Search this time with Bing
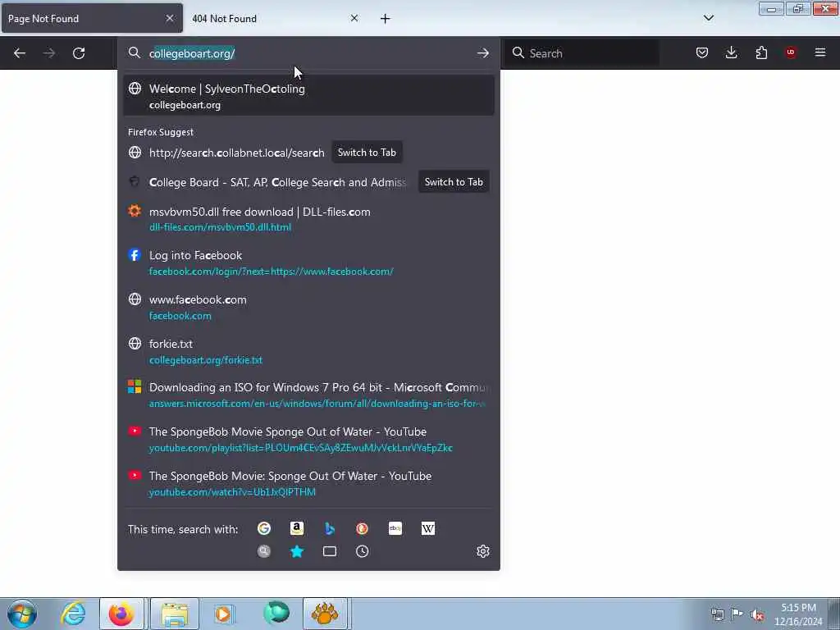 (x=330, y=529)
